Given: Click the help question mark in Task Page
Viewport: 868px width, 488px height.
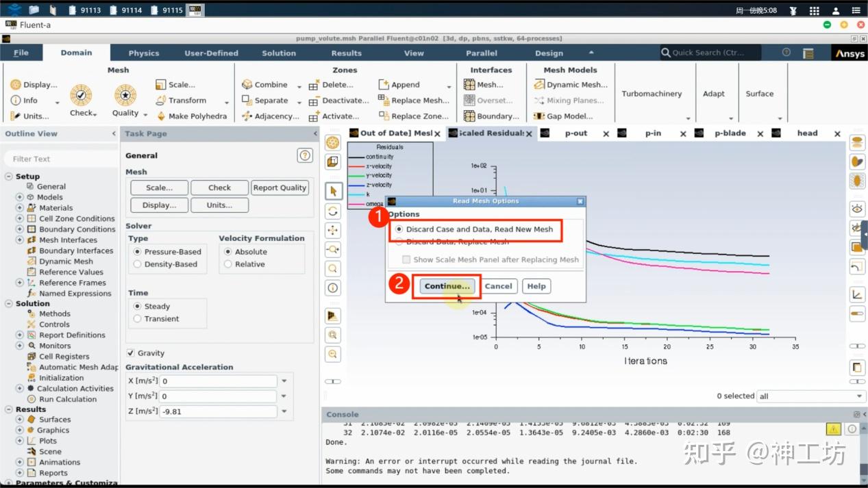Looking at the screenshot, I should click(x=305, y=155).
